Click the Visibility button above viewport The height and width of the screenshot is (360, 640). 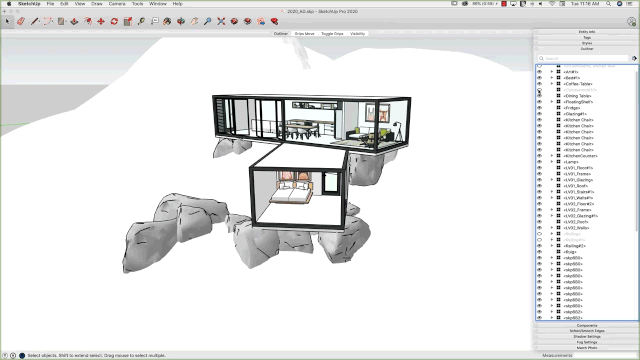[357, 33]
